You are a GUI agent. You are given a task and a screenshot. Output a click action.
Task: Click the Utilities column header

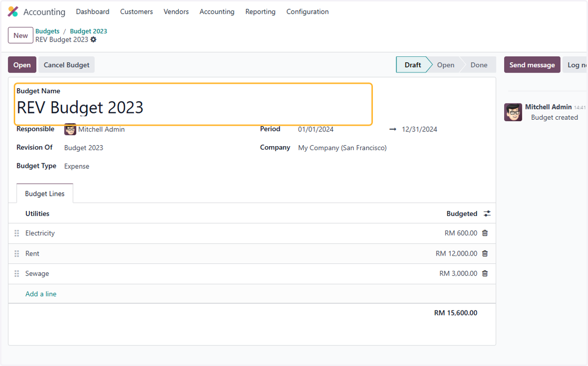[37, 213]
